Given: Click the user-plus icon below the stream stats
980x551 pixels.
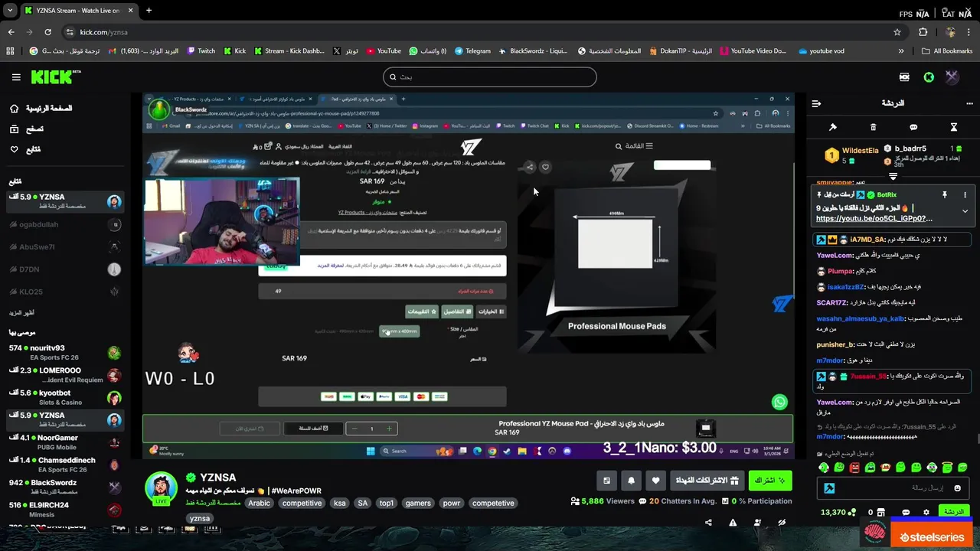Looking at the screenshot, I should [x=757, y=523].
